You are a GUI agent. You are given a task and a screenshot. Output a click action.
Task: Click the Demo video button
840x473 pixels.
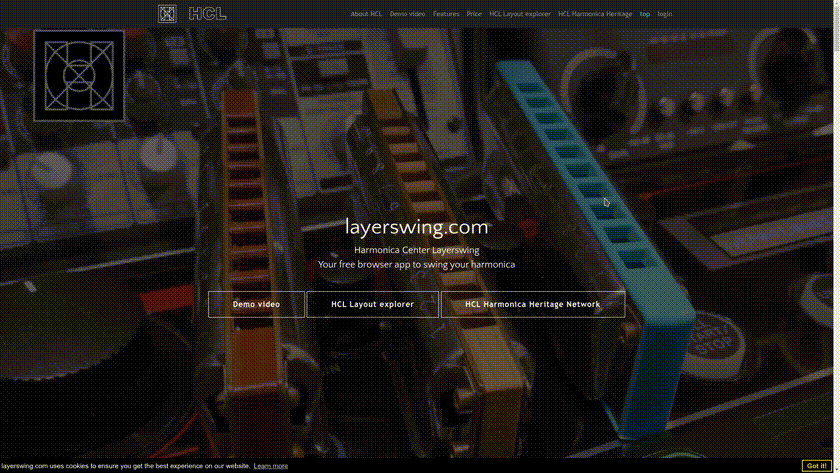256,304
